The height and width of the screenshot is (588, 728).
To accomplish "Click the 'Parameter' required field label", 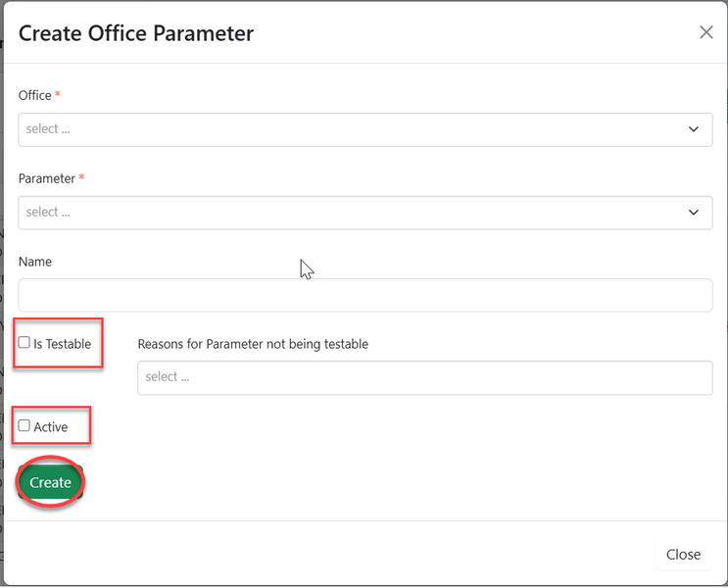I will (x=47, y=178).
